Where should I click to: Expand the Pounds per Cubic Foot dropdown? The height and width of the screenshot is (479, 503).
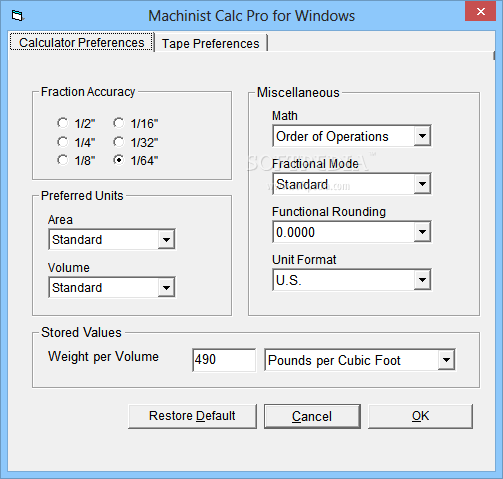pyautogui.click(x=446, y=360)
